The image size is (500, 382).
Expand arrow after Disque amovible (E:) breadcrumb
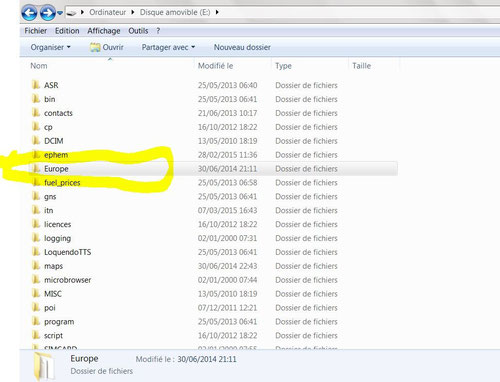(217, 12)
